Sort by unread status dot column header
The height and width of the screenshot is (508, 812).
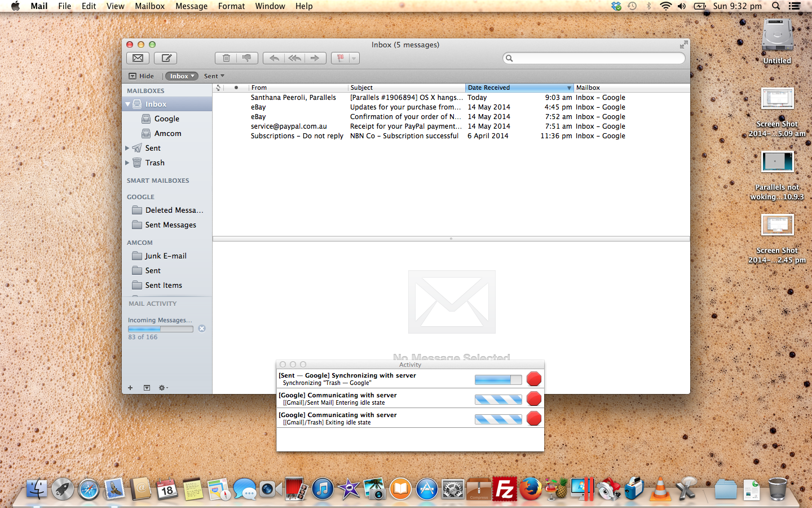tap(236, 87)
